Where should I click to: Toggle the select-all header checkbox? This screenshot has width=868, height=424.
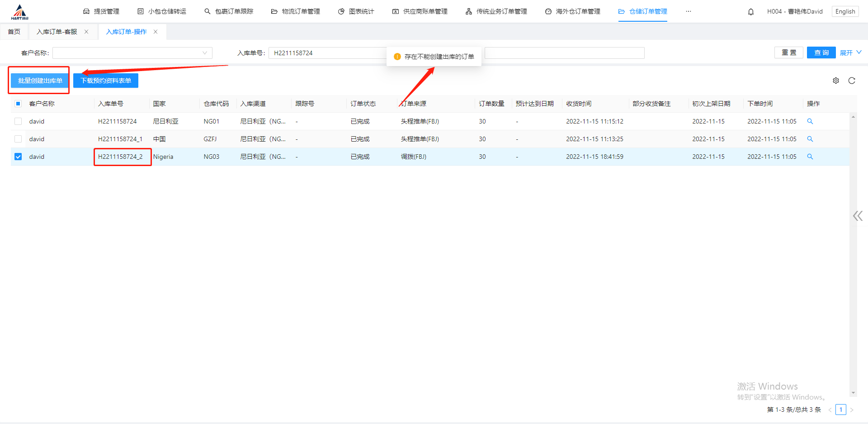18,104
